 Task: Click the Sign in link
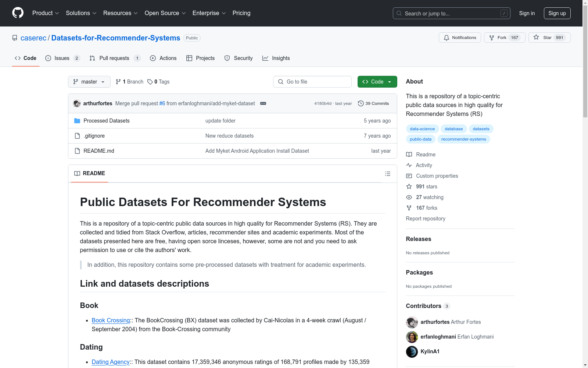[527, 13]
